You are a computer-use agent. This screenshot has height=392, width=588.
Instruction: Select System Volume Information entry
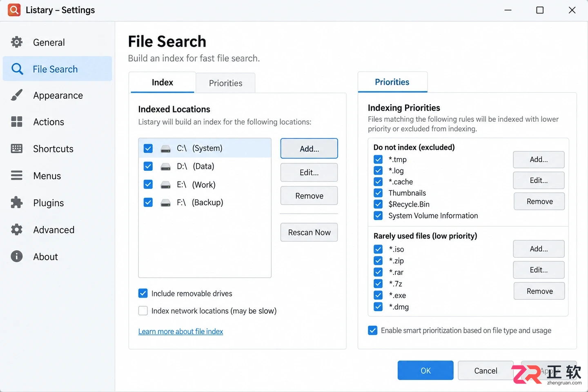pos(433,216)
